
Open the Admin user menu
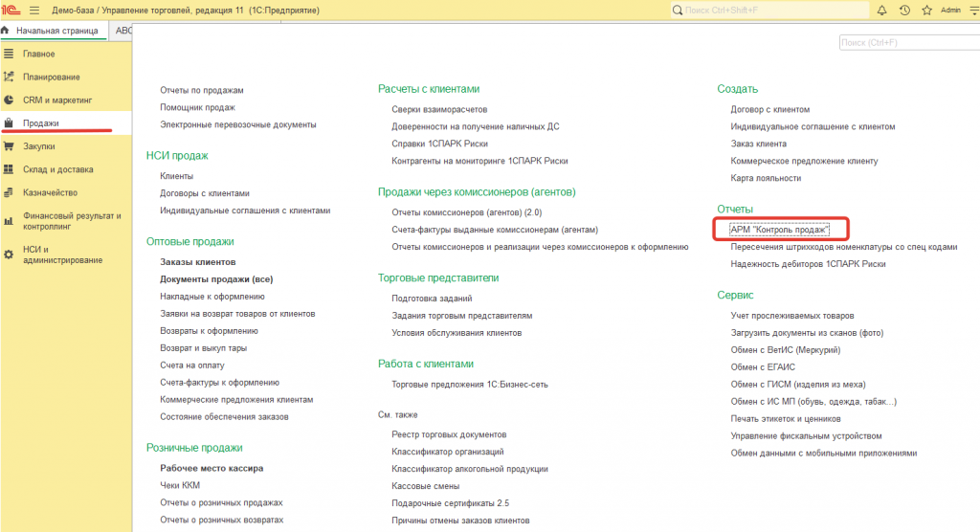pyautogui.click(x=950, y=10)
